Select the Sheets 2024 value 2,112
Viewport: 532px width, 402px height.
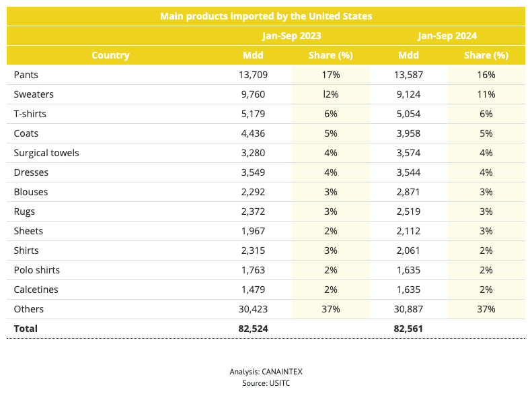(x=408, y=231)
